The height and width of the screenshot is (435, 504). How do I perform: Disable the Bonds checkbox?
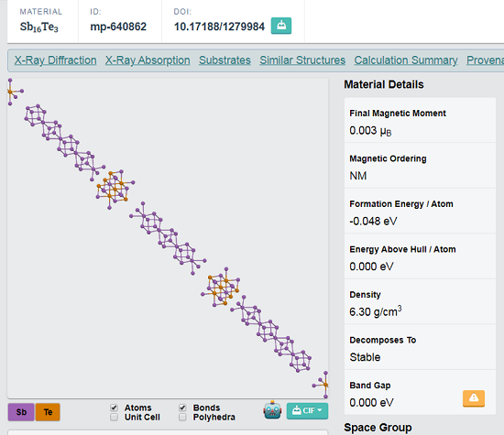pos(182,408)
